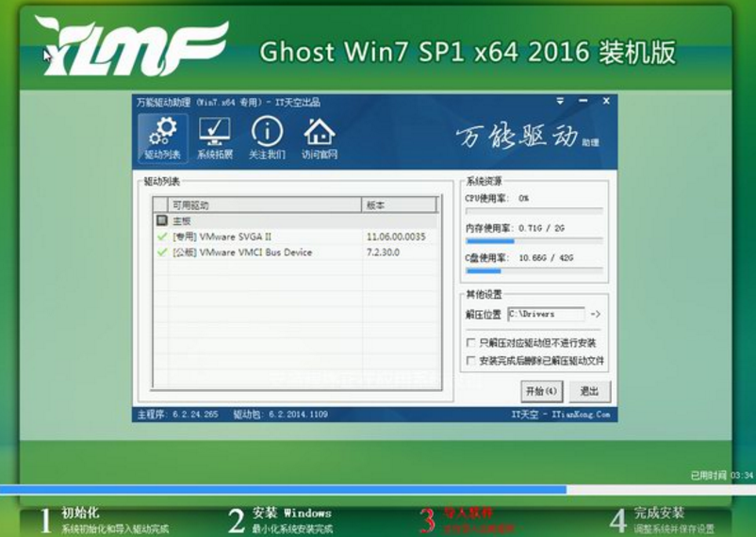Open the 系统拓展 monitor icon tab

[215, 138]
